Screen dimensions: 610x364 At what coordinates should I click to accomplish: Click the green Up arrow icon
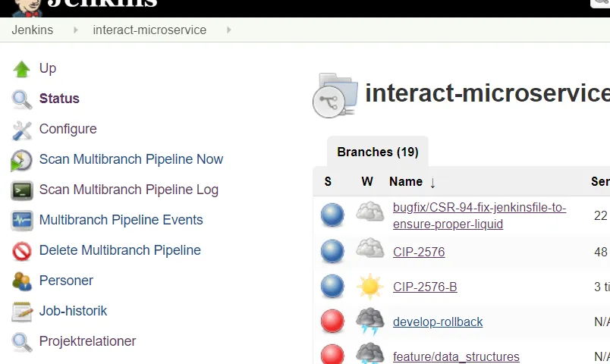pyautogui.click(x=22, y=69)
